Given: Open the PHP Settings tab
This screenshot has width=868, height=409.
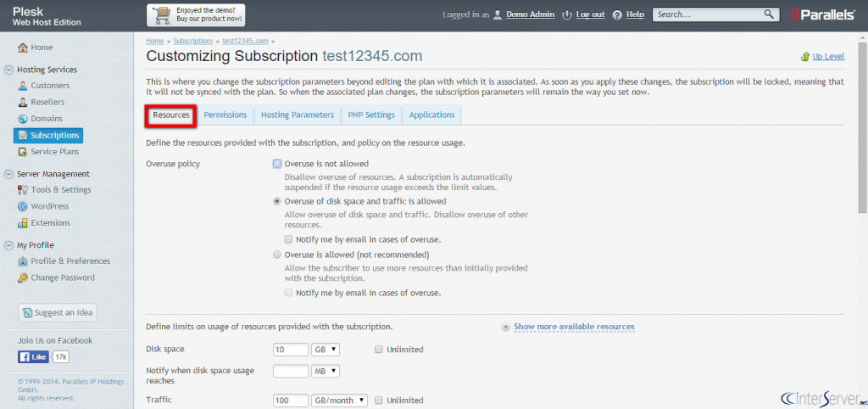Looking at the screenshot, I should coord(371,115).
